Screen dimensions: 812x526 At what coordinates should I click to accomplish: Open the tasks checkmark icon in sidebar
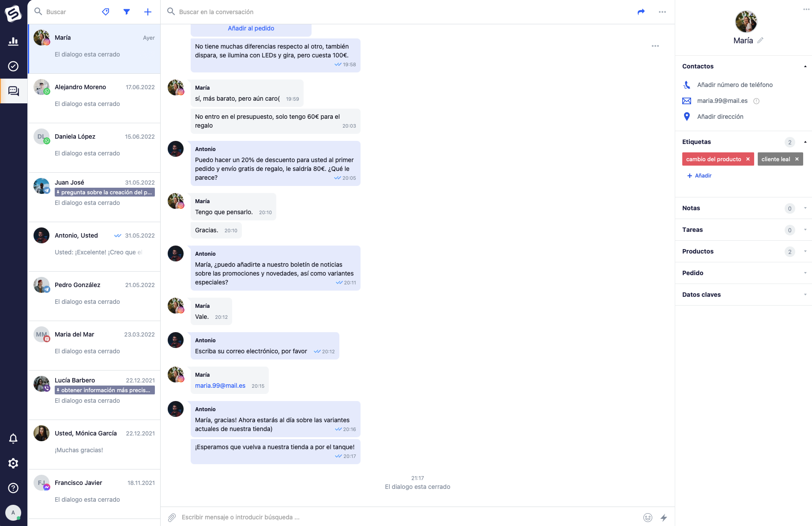pyautogui.click(x=13, y=66)
